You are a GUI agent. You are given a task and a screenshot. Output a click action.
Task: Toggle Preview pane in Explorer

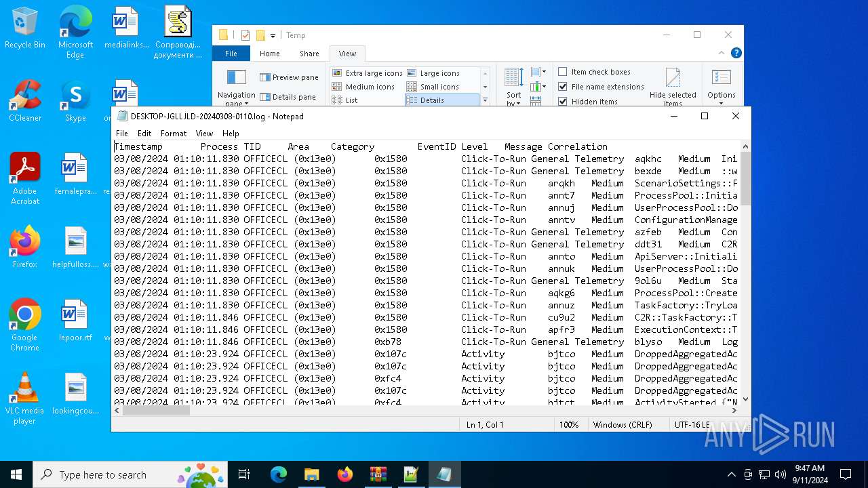tap(289, 77)
